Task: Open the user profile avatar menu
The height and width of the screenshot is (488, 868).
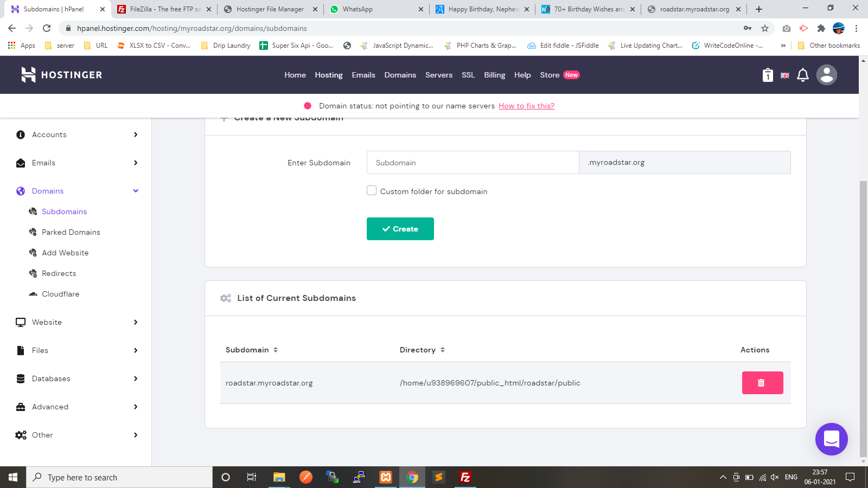Action: point(826,75)
